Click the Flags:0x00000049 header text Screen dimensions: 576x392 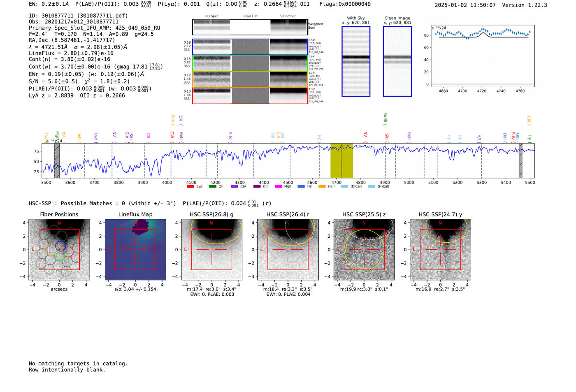click(345, 4)
